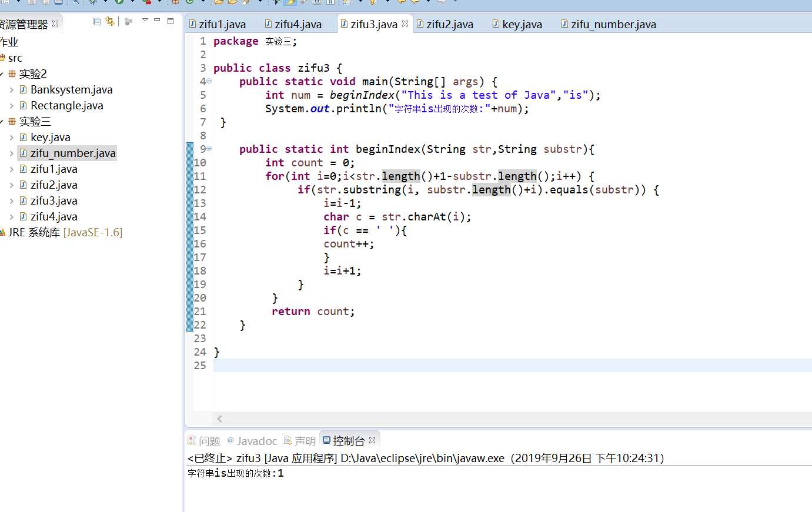The width and height of the screenshot is (812, 512).
Task: Click 'return count;' statement
Action: coord(313,312)
